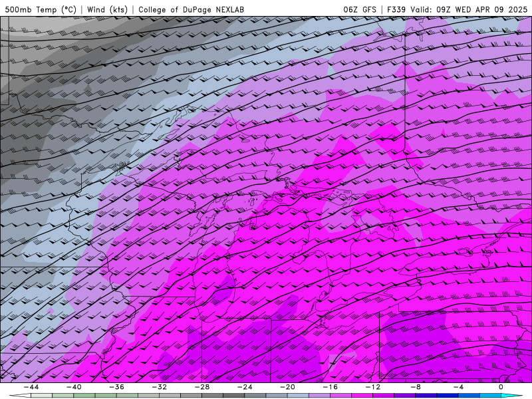532x399 pixels.
Task: Click the 'Valid: 09Z WED APR 09 2025' text
Action: tap(469, 9)
